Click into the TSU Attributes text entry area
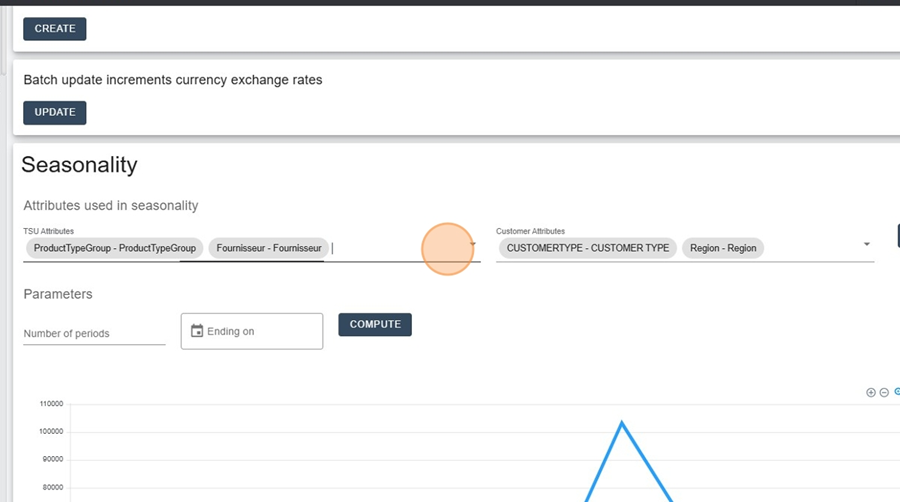The image size is (900, 502). coord(396,248)
